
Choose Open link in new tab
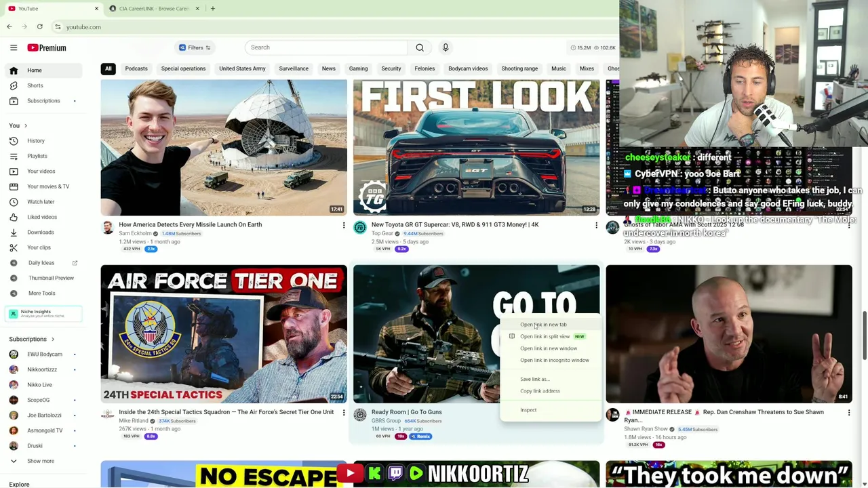[x=550, y=325]
